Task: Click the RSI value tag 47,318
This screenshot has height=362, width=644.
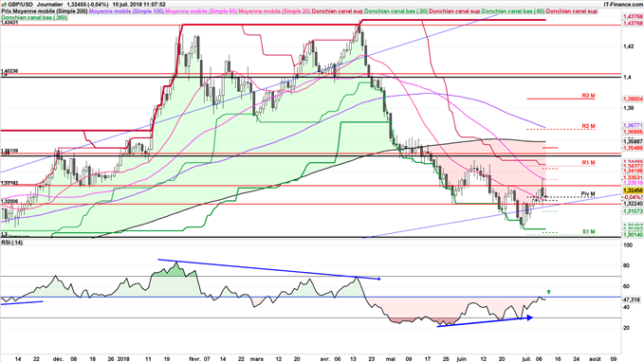Action: [x=632, y=299]
